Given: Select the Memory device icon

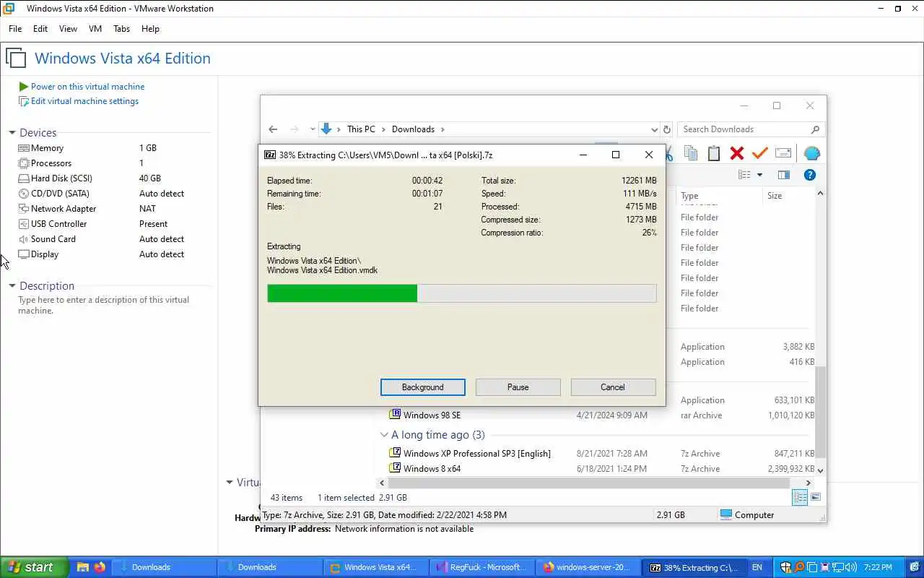Looking at the screenshot, I should coord(24,148).
